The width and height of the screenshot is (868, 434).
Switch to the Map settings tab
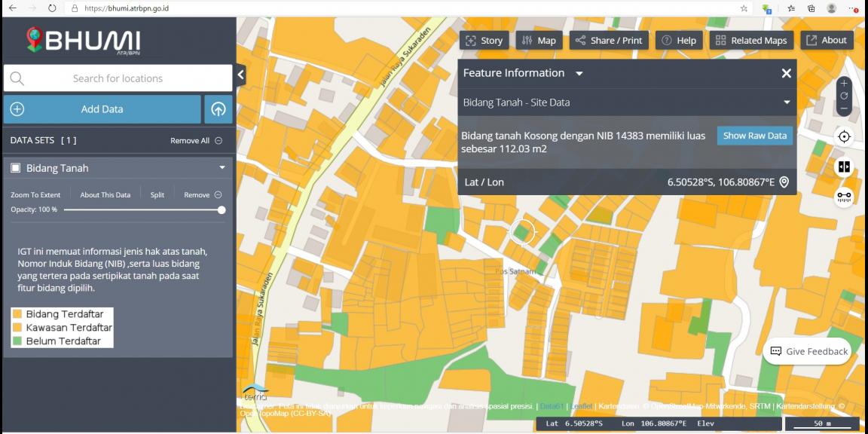coord(539,40)
